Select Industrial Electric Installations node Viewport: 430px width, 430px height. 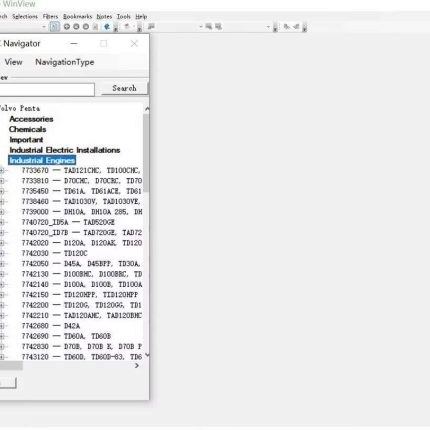click(x=65, y=150)
